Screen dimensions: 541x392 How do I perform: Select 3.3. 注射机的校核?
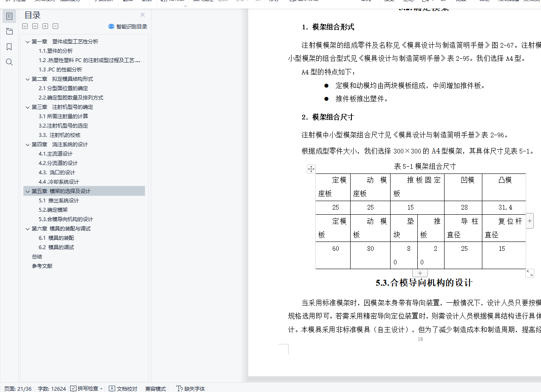[59, 135]
